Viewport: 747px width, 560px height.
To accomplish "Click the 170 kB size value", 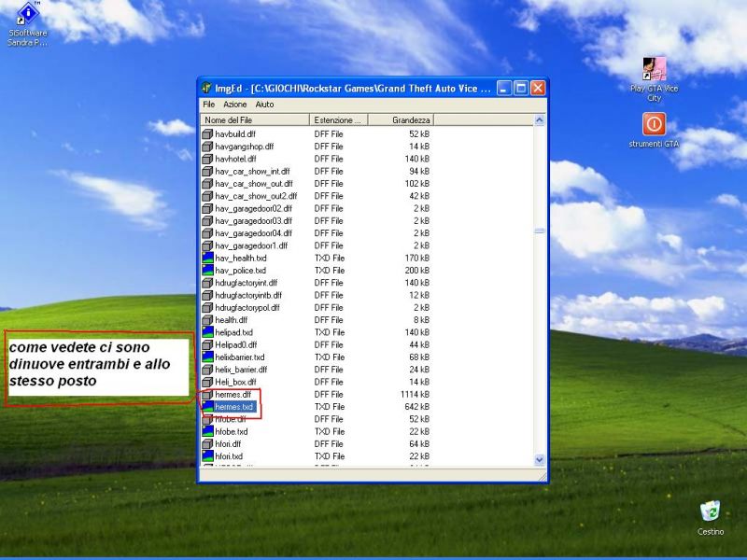I will [x=416, y=259].
